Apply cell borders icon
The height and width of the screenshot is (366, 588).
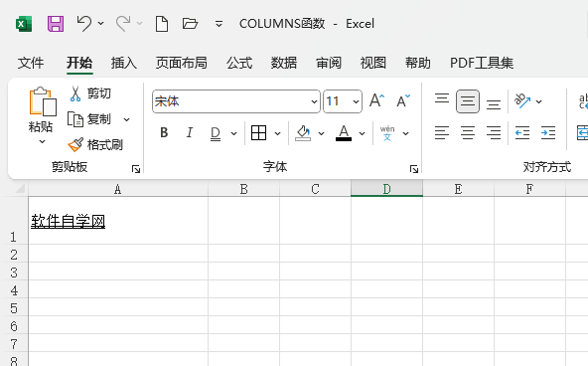click(258, 133)
